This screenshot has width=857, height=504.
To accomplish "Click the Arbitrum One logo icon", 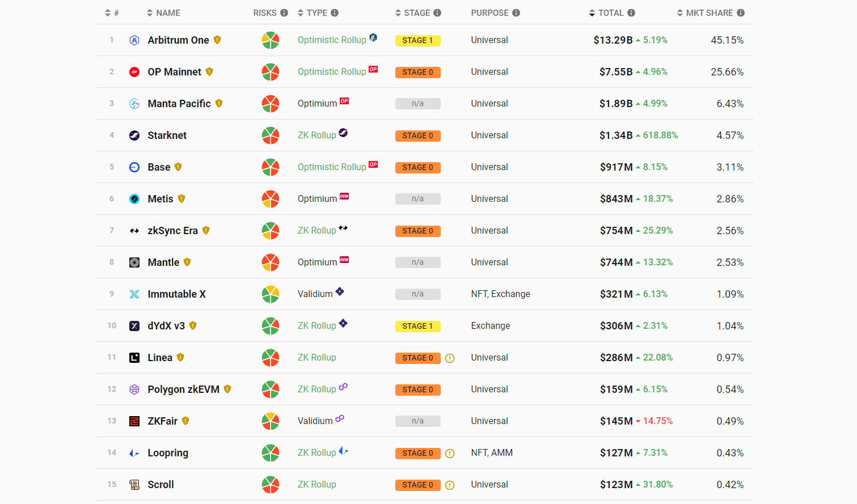I will coord(134,40).
